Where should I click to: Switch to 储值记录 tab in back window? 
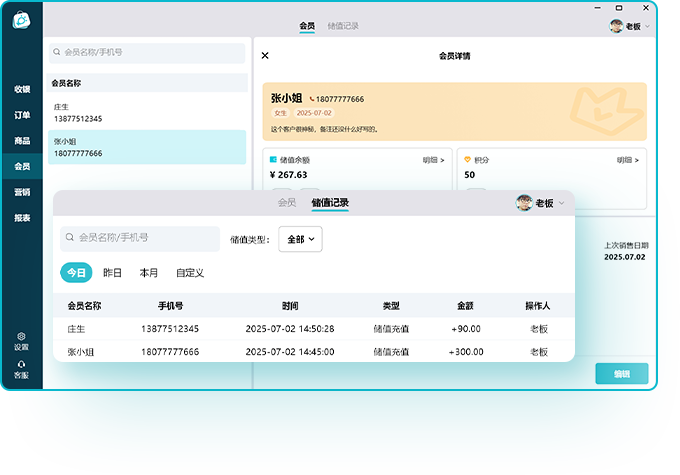pyautogui.click(x=343, y=26)
